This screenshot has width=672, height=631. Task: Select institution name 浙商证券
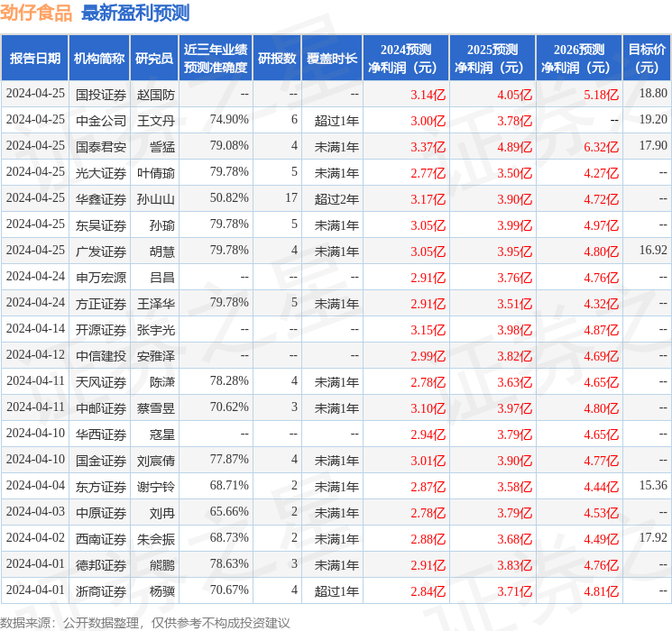pyautogui.click(x=101, y=591)
